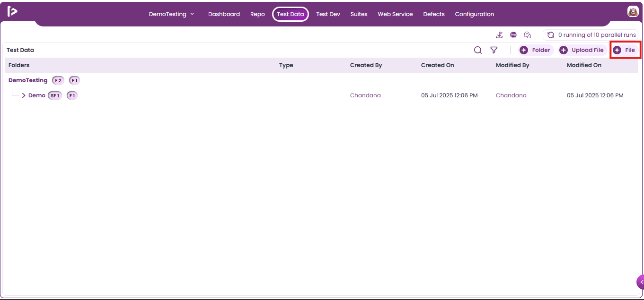Open the Configuration tab

point(475,14)
